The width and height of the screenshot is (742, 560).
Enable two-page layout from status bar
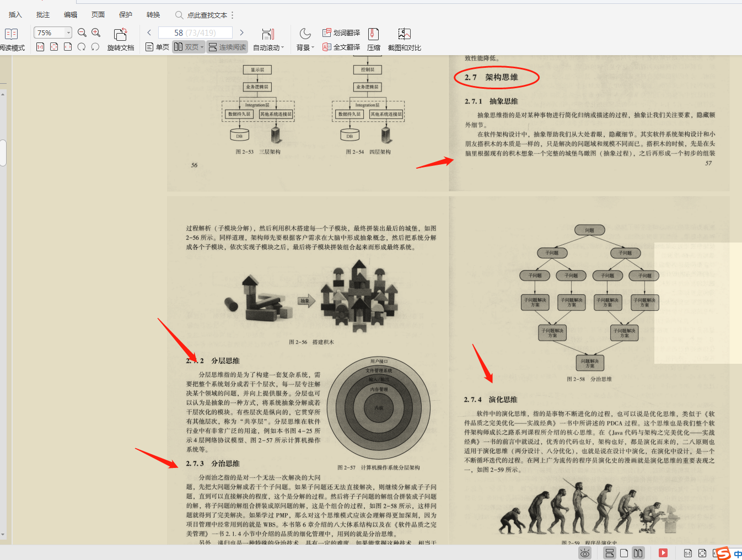pos(638,553)
